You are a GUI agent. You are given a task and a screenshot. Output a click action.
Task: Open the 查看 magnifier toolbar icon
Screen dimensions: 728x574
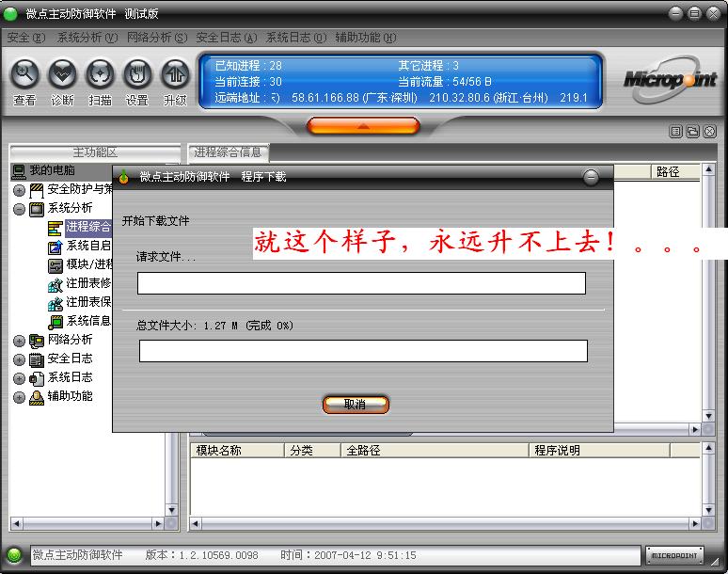pos(24,74)
